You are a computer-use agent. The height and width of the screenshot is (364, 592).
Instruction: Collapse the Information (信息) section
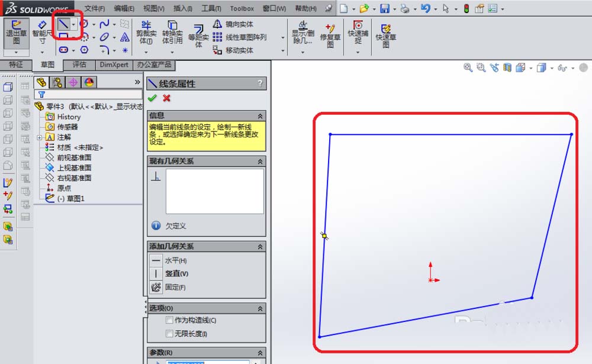pyautogui.click(x=260, y=116)
